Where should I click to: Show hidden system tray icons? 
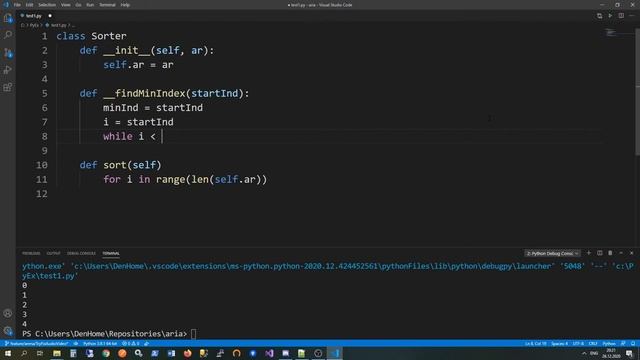(x=584, y=353)
